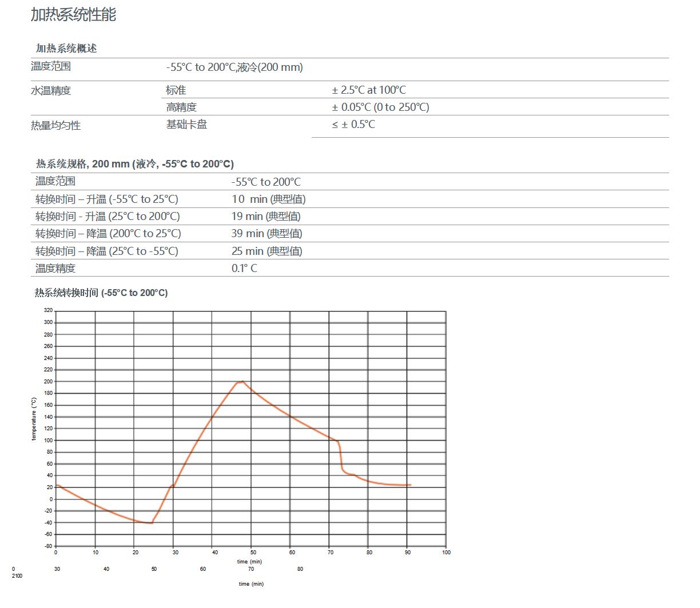
Task: Click the 加热系统性能 page title
Action: pos(73,15)
